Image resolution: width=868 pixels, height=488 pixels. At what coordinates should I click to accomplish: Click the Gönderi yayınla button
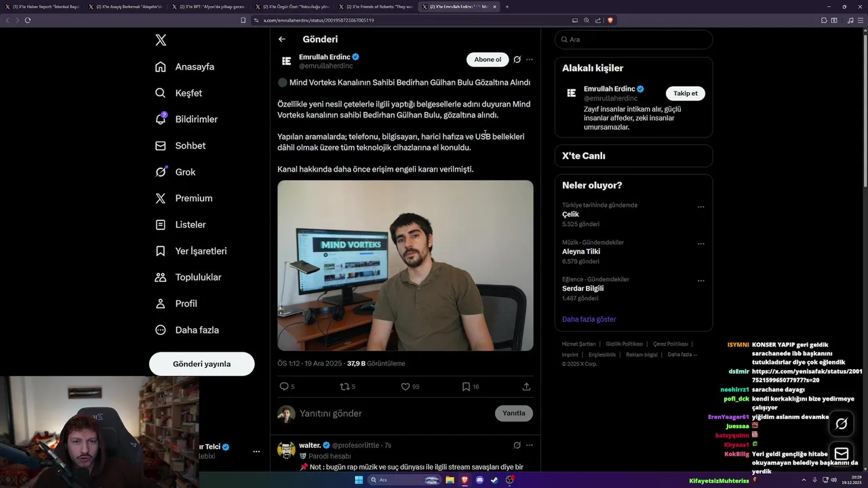[x=201, y=364]
